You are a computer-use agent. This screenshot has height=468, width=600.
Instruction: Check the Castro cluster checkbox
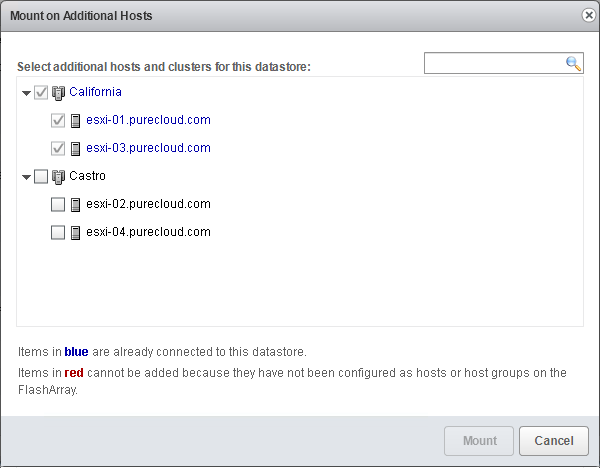point(41,176)
